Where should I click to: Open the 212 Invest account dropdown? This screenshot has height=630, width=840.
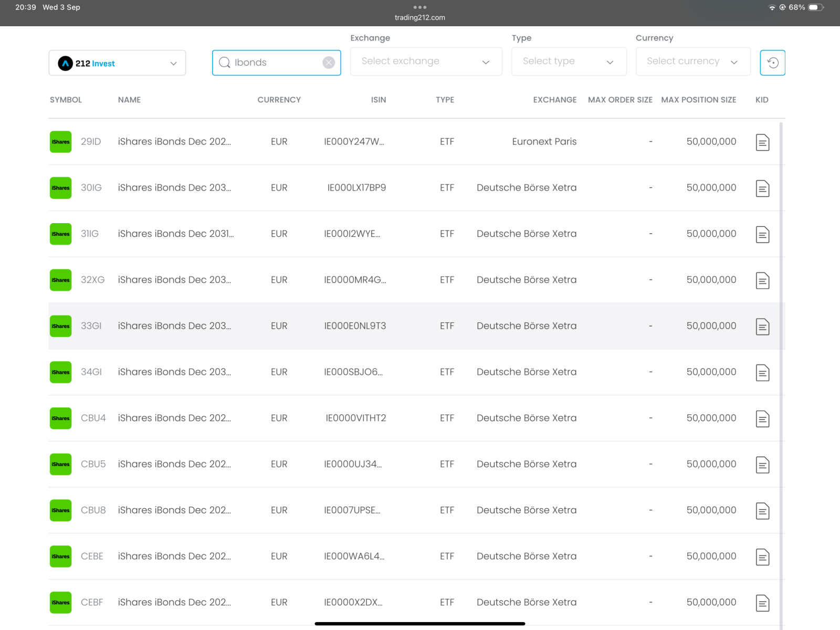(x=117, y=63)
